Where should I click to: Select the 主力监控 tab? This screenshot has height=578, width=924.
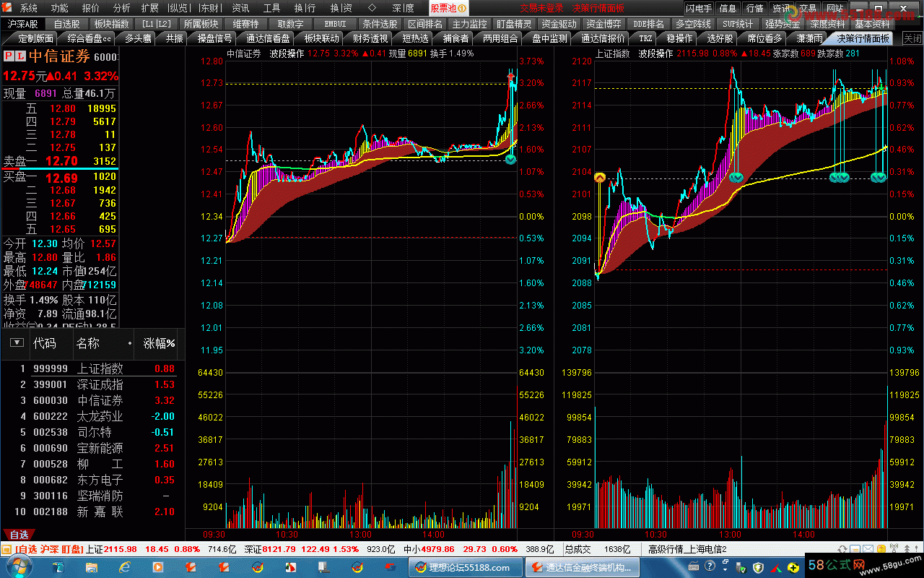(469, 24)
